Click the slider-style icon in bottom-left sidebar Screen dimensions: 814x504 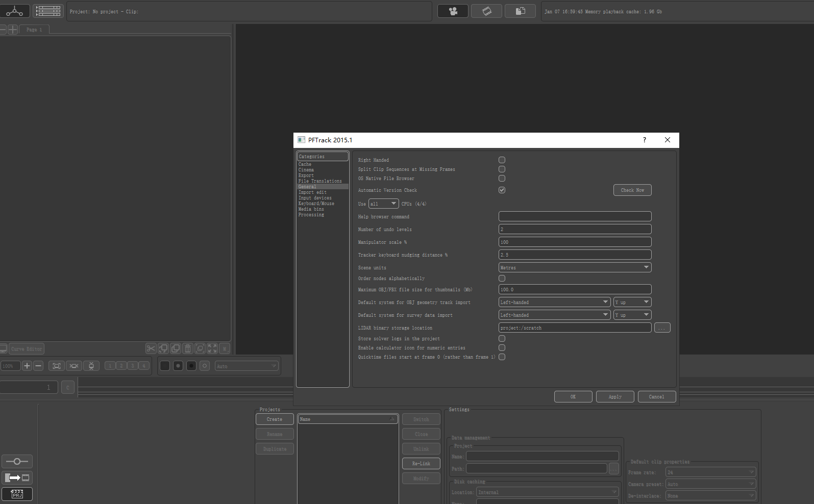(17, 461)
